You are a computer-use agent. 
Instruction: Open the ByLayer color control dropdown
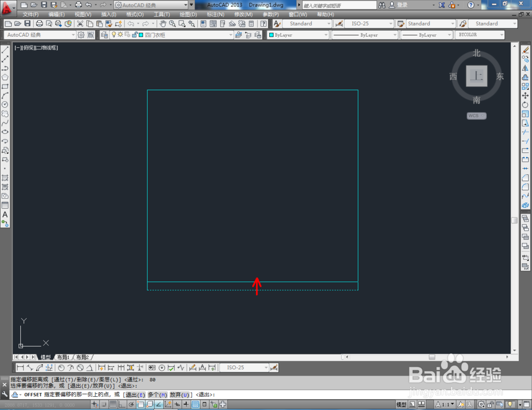click(298, 35)
